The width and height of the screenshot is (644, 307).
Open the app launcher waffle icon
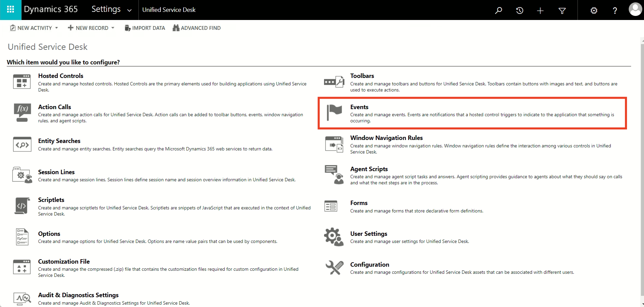click(x=11, y=10)
